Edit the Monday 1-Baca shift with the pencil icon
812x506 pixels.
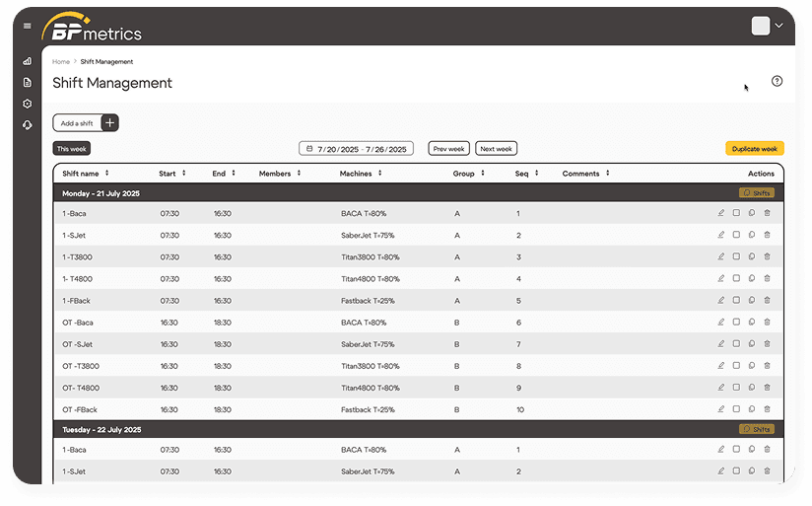pyautogui.click(x=721, y=213)
